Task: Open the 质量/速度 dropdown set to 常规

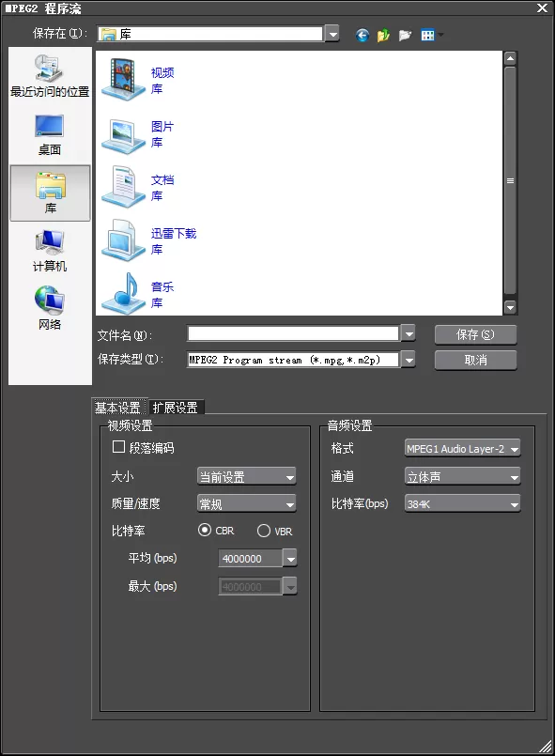Action: pos(246,503)
